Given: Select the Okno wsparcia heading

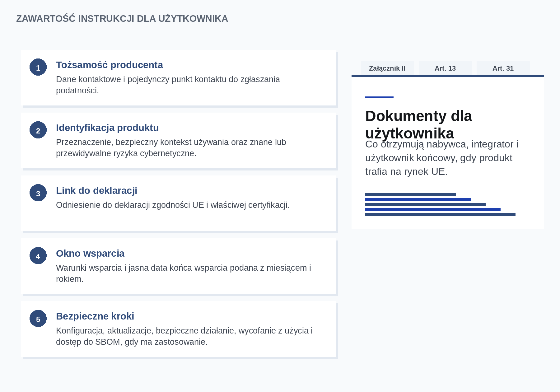Looking at the screenshot, I should (90, 253).
